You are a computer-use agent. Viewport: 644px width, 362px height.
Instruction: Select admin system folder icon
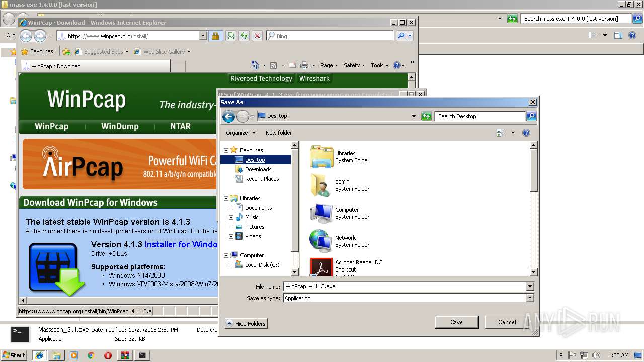pos(321,185)
